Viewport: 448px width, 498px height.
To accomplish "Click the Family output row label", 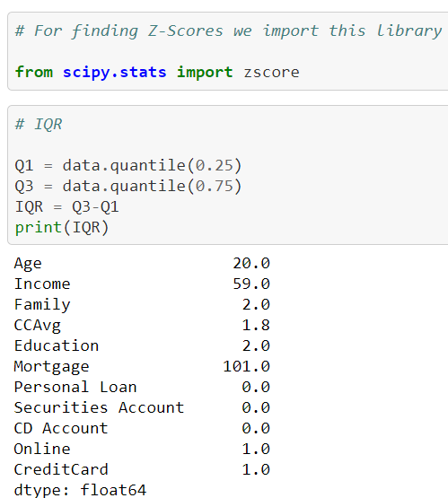I will click(42, 305).
